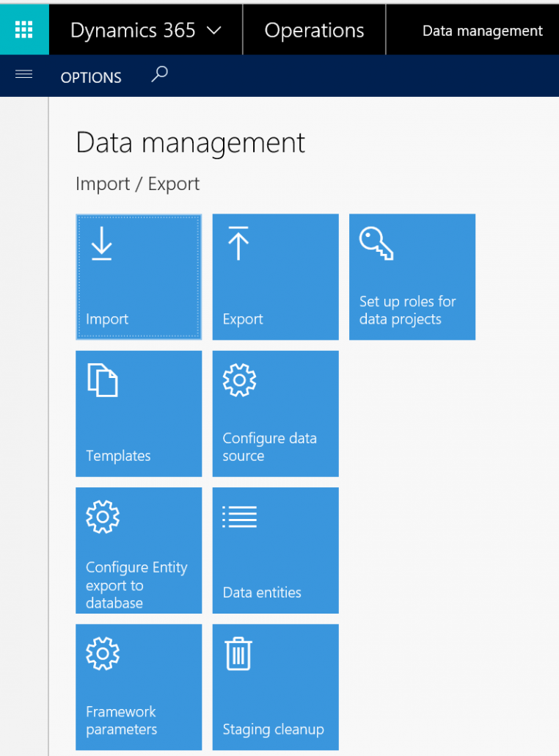Open the Framework parameters gear tile
Screen dimensions: 559x756
(138, 687)
